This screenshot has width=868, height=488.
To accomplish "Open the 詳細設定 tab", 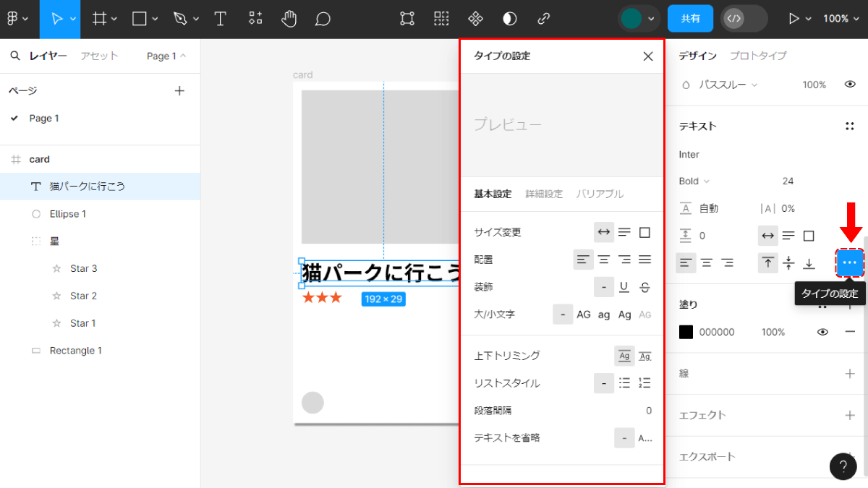I will [x=544, y=194].
